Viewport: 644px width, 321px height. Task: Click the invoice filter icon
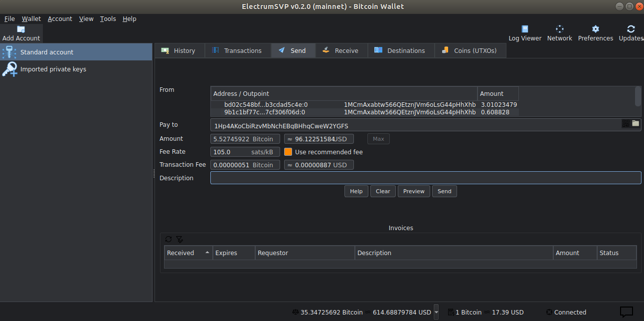tap(179, 239)
